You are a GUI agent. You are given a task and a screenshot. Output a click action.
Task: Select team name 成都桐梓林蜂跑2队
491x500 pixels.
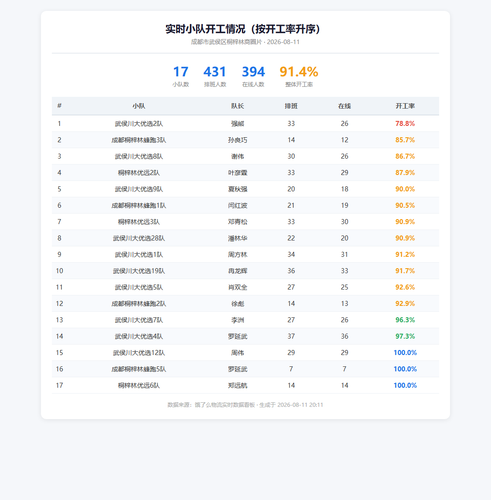click(x=139, y=303)
